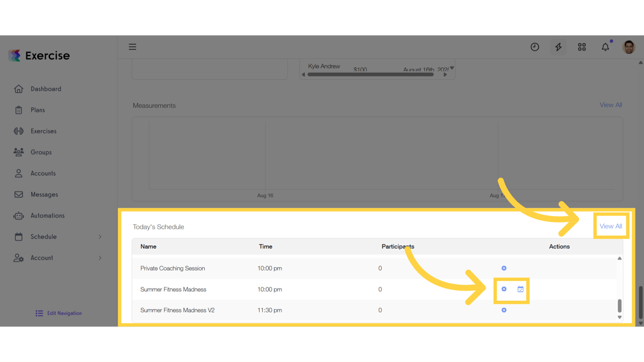Open the hamburger menu

[x=132, y=47]
